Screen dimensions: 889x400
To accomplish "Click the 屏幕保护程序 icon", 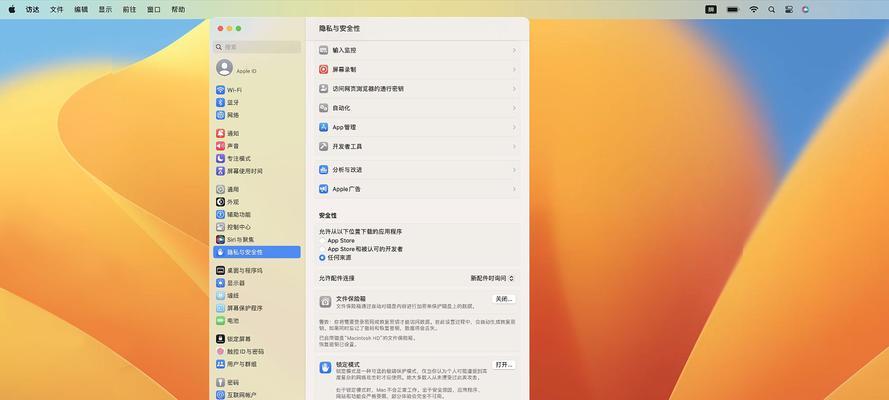I will pyautogui.click(x=221, y=308).
